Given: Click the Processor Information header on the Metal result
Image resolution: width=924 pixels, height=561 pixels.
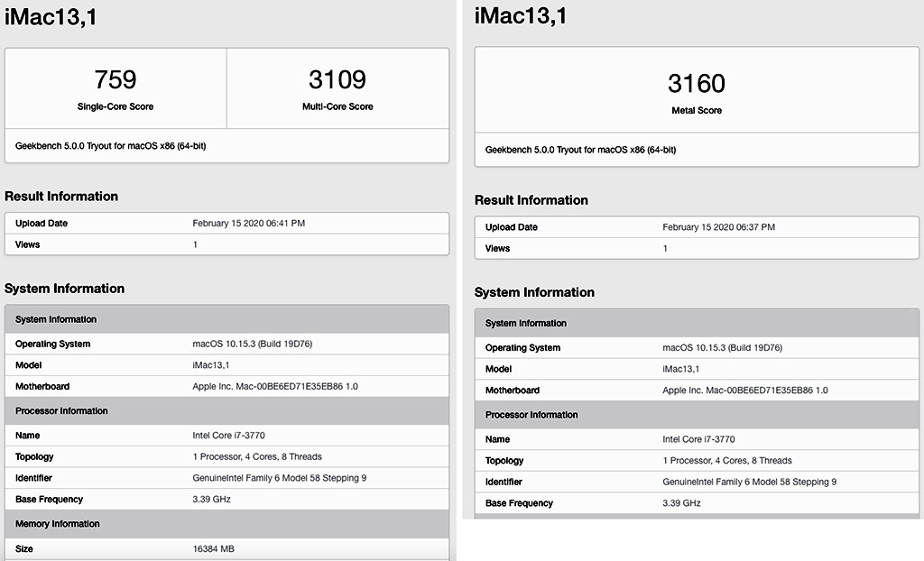Looking at the screenshot, I should click(697, 414).
